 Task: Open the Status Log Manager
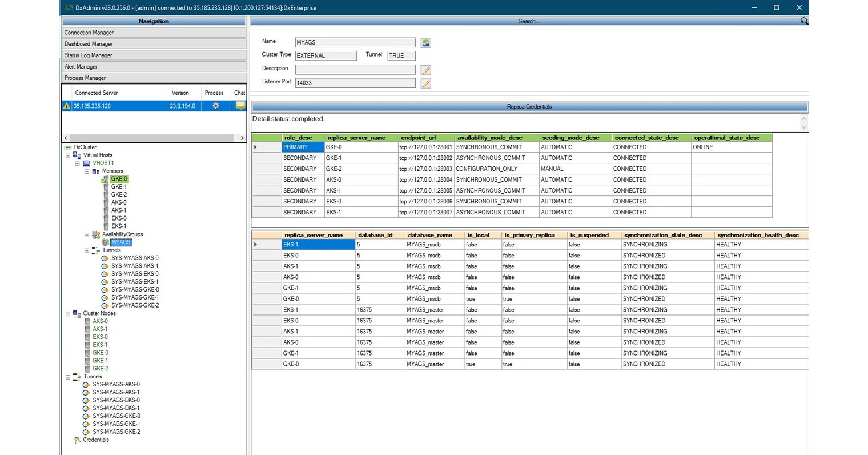pyautogui.click(x=154, y=55)
